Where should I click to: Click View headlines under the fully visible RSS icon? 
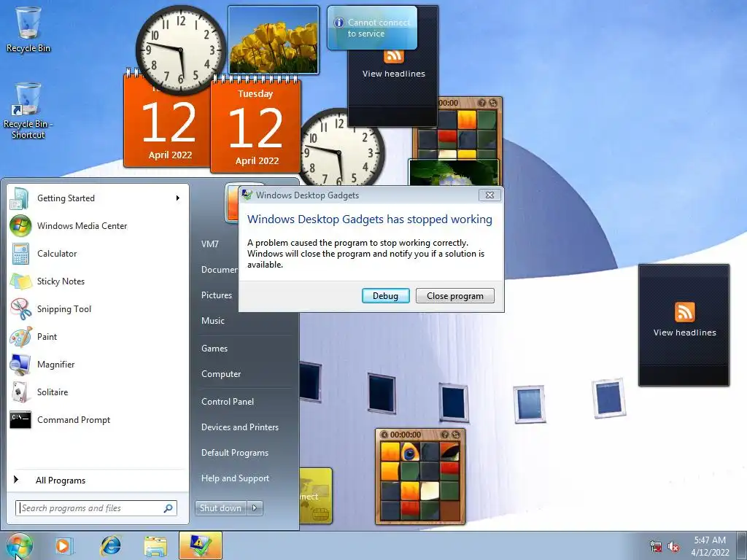[684, 332]
